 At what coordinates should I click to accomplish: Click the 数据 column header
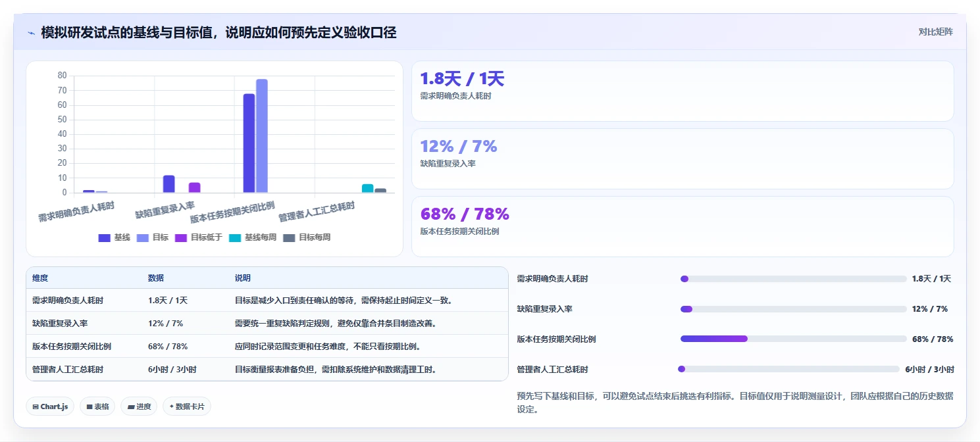click(x=156, y=278)
